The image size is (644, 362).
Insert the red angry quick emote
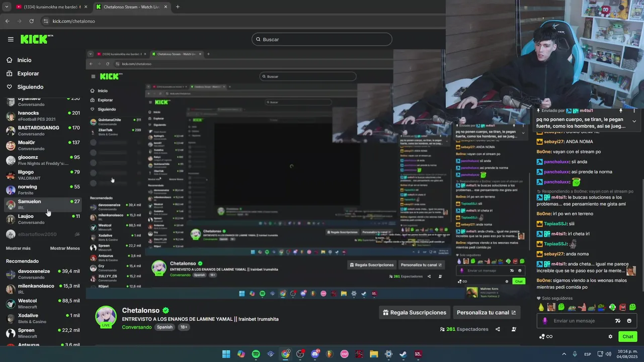(x=622, y=307)
